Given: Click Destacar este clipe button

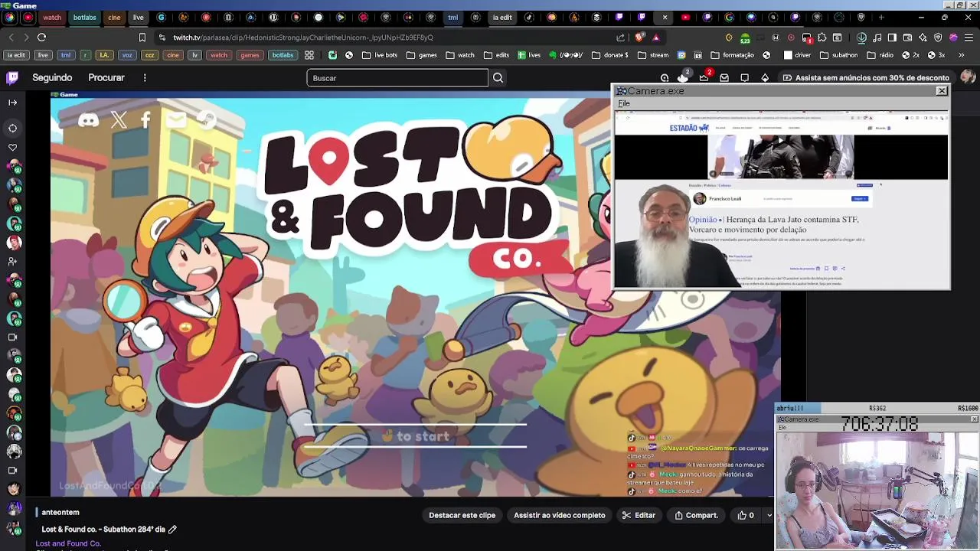Looking at the screenshot, I should (x=462, y=515).
